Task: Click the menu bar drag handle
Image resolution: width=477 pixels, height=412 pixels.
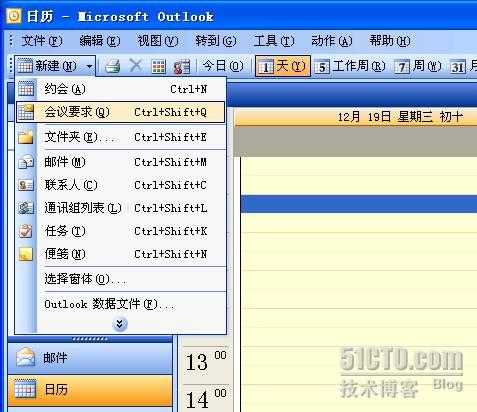Action: 11,41
